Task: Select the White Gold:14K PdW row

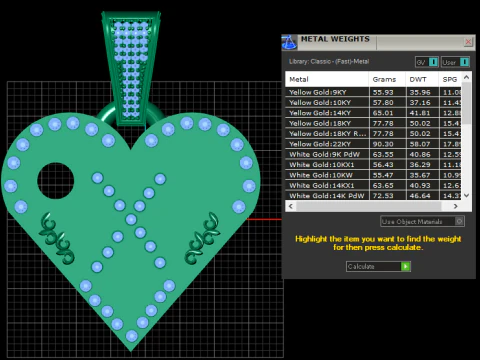Action: coord(373,195)
